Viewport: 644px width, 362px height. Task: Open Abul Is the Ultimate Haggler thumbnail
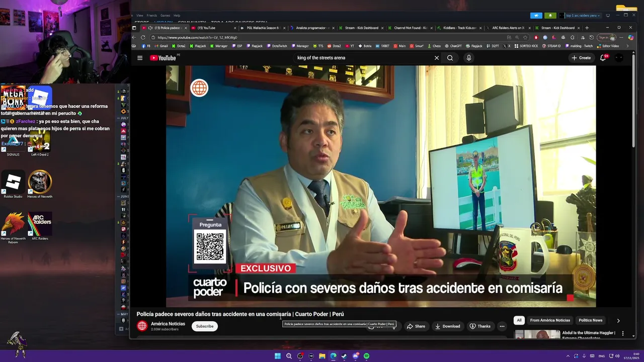(537, 334)
